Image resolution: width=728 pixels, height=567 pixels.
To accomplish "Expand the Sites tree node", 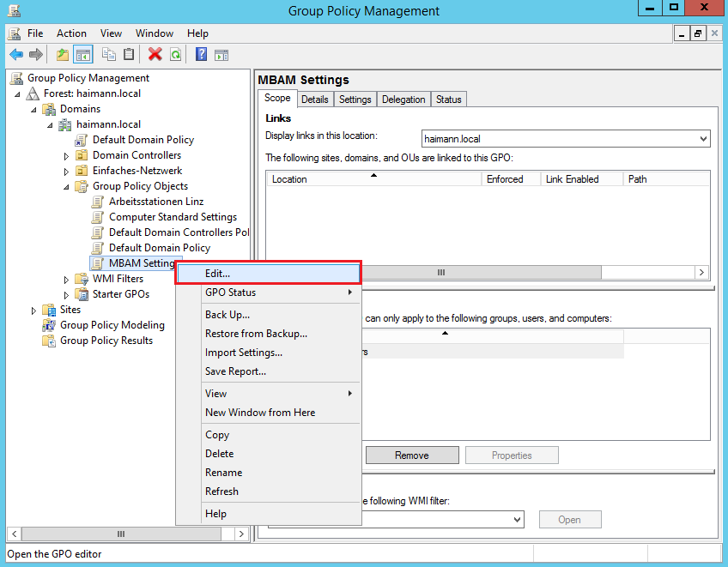I will tap(33, 311).
